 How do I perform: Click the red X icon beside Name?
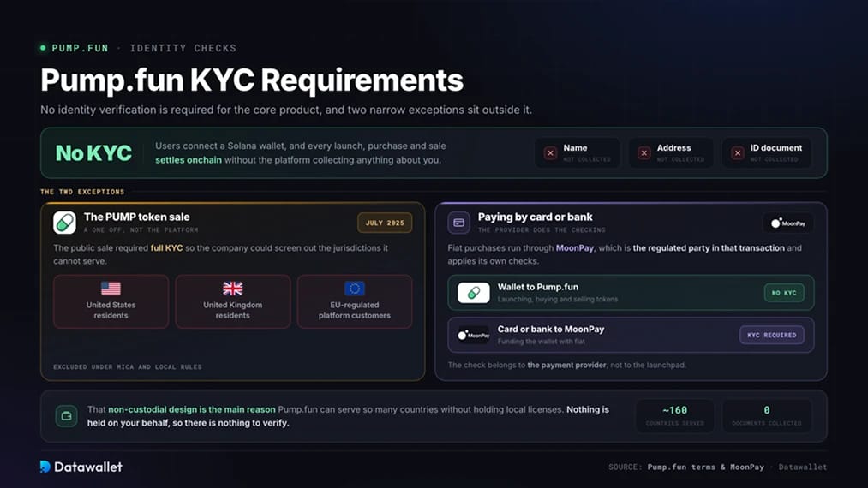point(550,153)
